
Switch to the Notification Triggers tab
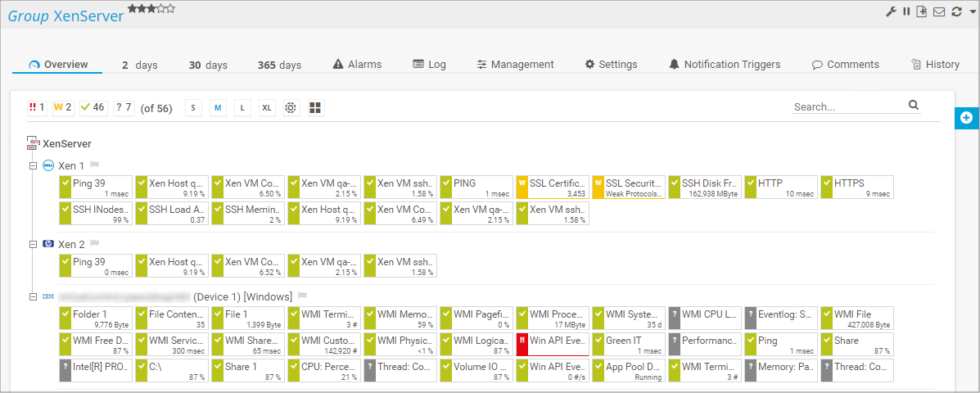coord(724,65)
